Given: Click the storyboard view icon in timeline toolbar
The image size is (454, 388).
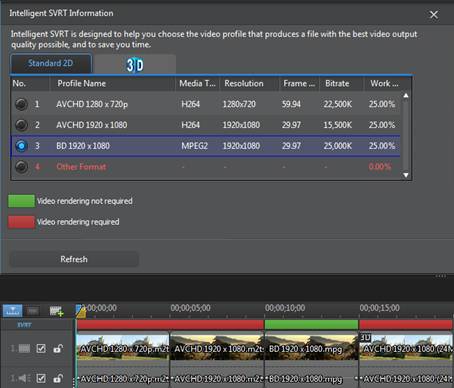Looking at the screenshot, I should point(33,311).
